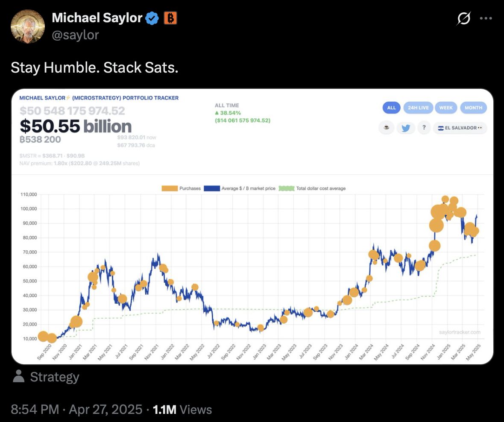Click the Michael Saylor display name
This screenshot has height=422, width=504.
[x=97, y=18]
